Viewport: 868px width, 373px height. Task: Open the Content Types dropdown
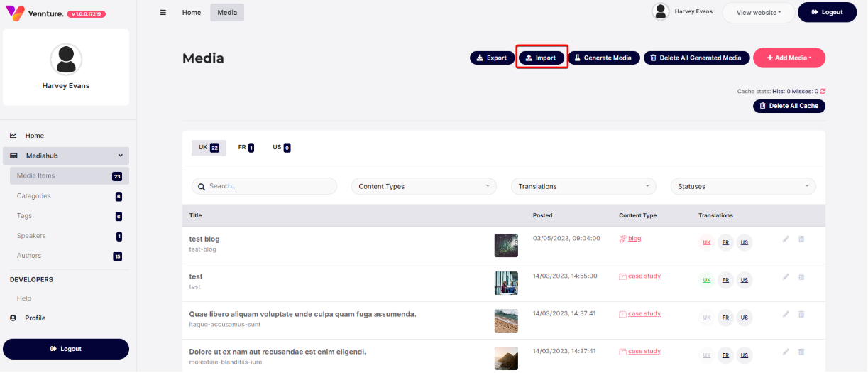click(424, 186)
